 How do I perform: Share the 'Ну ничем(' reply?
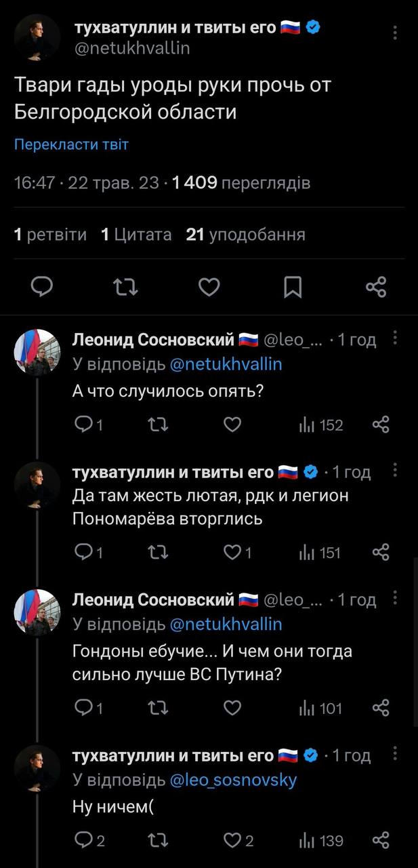381,841
